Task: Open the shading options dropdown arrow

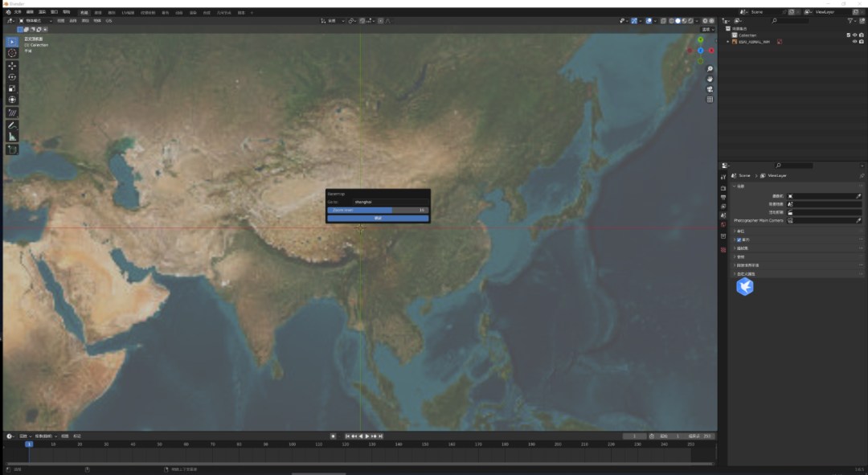Action: tap(697, 21)
